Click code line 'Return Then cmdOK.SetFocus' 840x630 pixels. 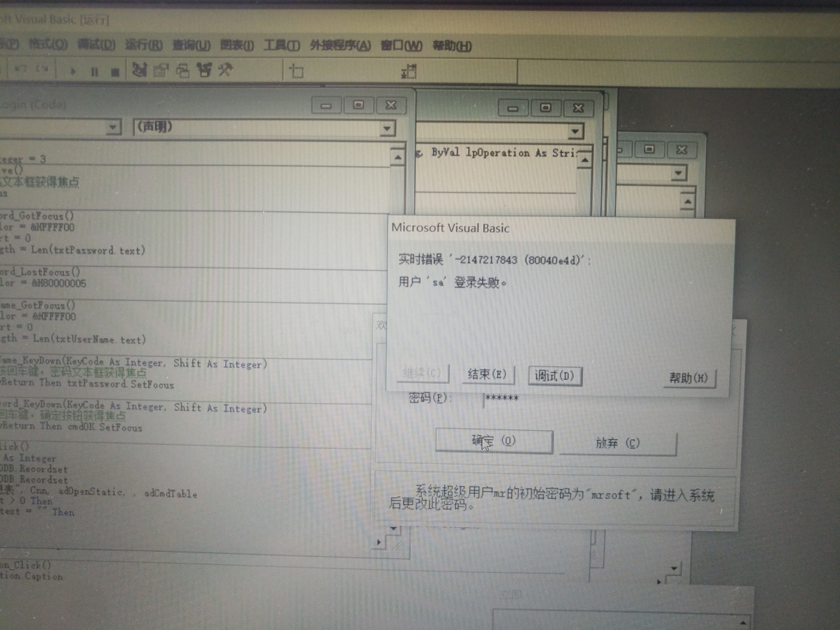point(72,427)
